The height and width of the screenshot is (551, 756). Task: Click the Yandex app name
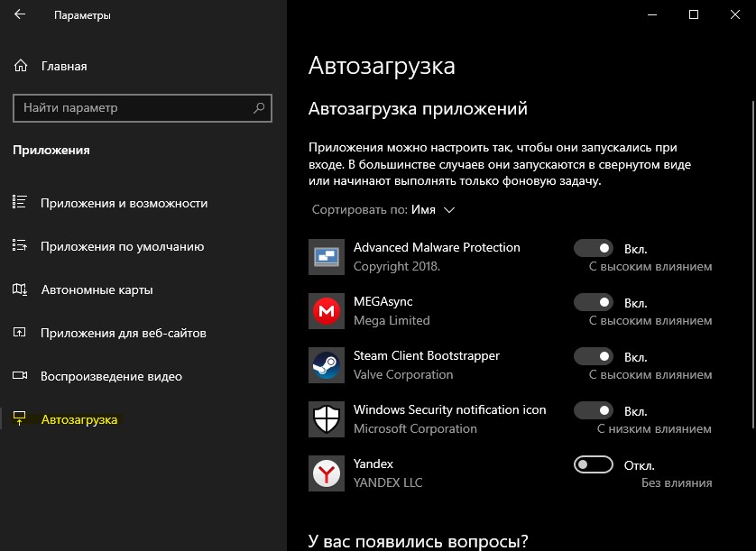coord(373,464)
